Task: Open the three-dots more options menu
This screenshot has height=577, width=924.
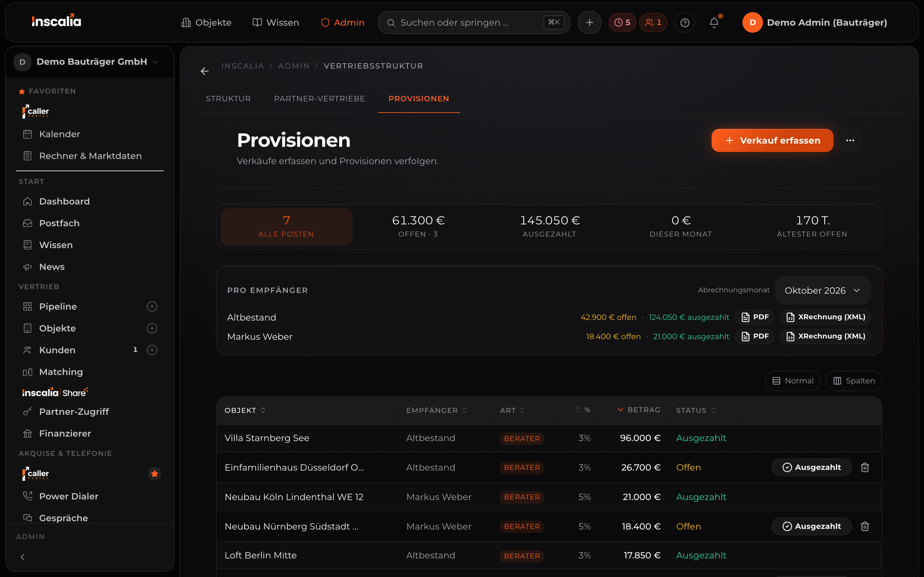Action: pos(850,140)
